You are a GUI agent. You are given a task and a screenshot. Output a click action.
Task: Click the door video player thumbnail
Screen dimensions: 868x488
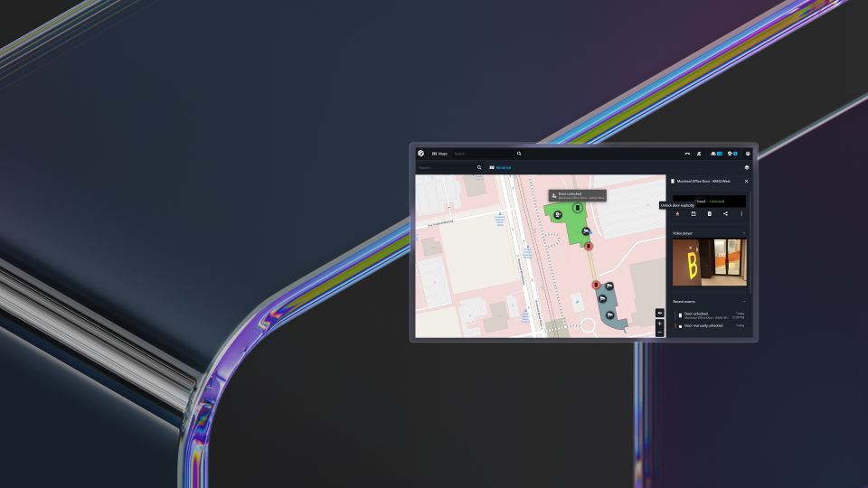(x=710, y=263)
